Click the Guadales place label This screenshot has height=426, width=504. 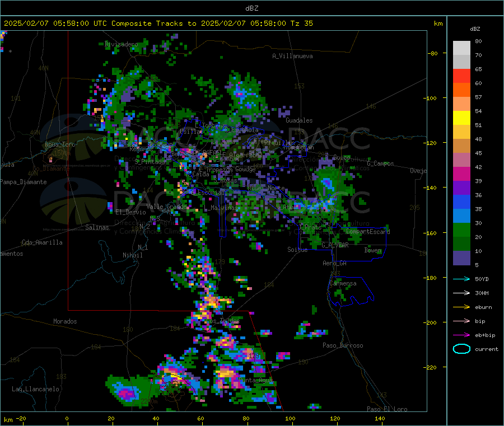point(299,120)
